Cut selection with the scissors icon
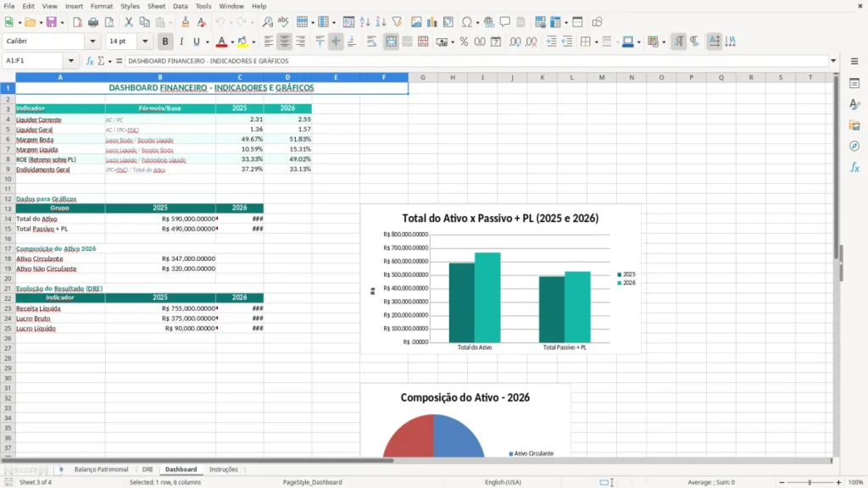 coord(129,22)
